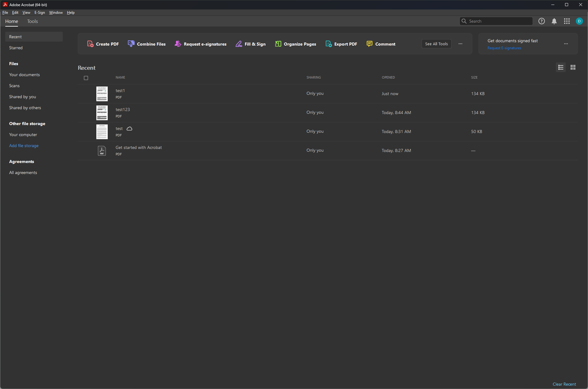Open the test123 PDF thumbnail
Screen dimensions: 588x389
point(102,113)
